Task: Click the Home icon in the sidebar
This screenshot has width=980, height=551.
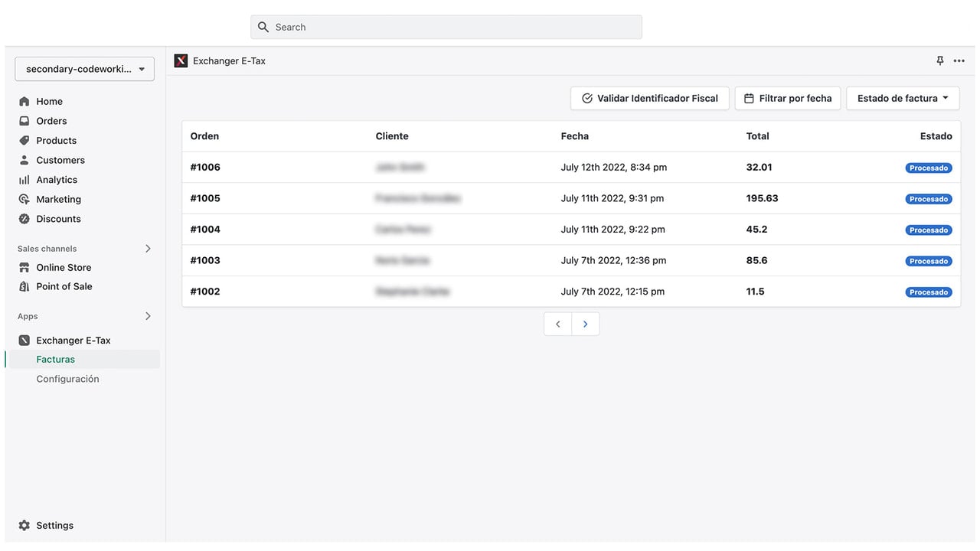Action: tap(24, 101)
